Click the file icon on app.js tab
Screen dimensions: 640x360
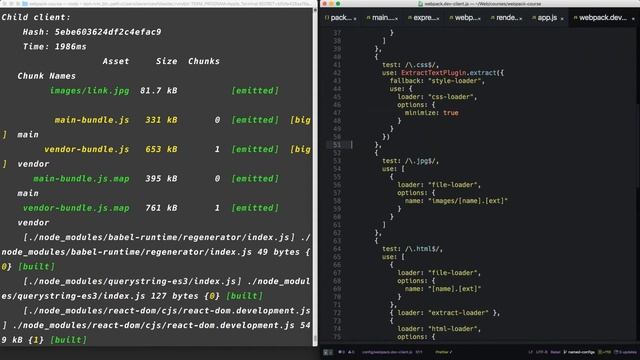pos(534,18)
